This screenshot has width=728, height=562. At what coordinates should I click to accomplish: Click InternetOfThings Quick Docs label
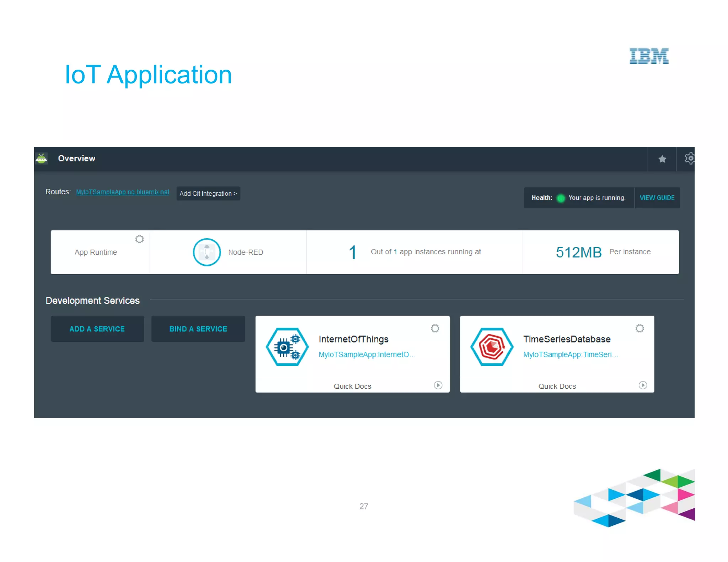[x=352, y=386]
